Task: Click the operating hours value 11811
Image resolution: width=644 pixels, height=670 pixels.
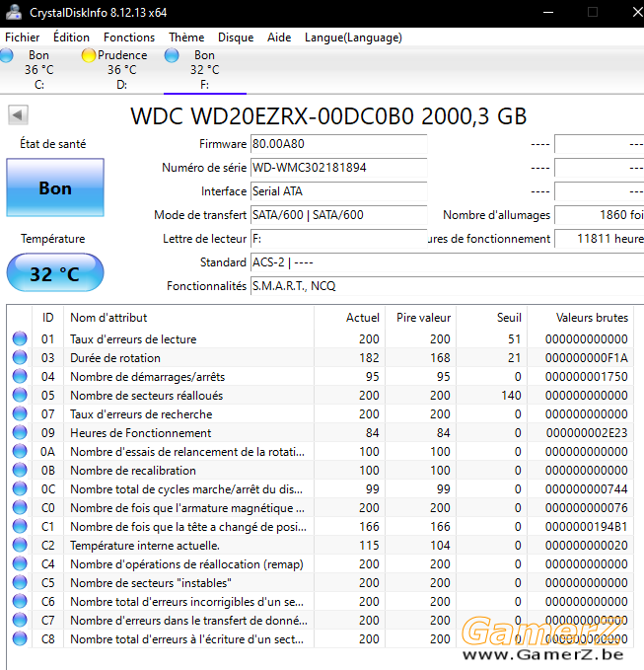Action: point(600,239)
